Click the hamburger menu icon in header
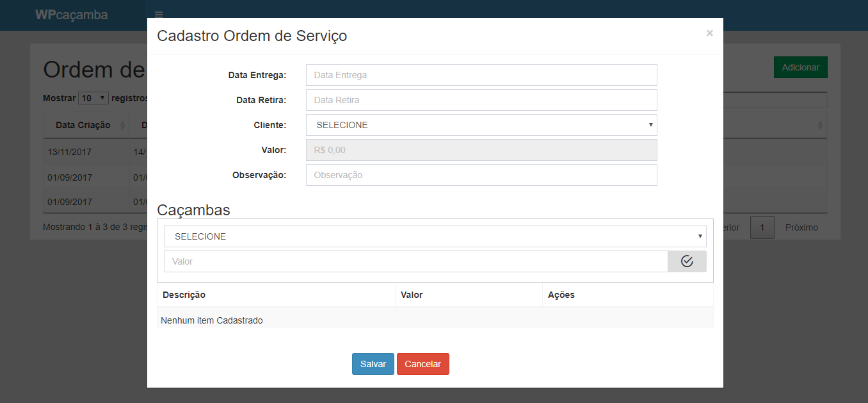868x403 pixels. point(159,15)
